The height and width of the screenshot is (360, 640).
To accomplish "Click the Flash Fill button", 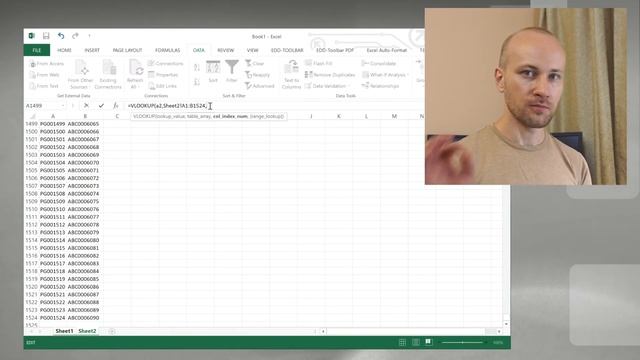I will 318,64.
